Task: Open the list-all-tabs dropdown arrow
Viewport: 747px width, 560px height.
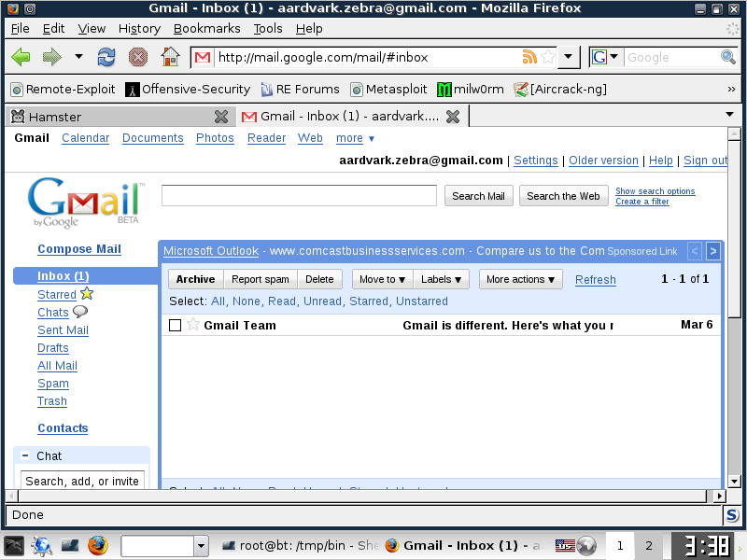Action: [x=729, y=114]
